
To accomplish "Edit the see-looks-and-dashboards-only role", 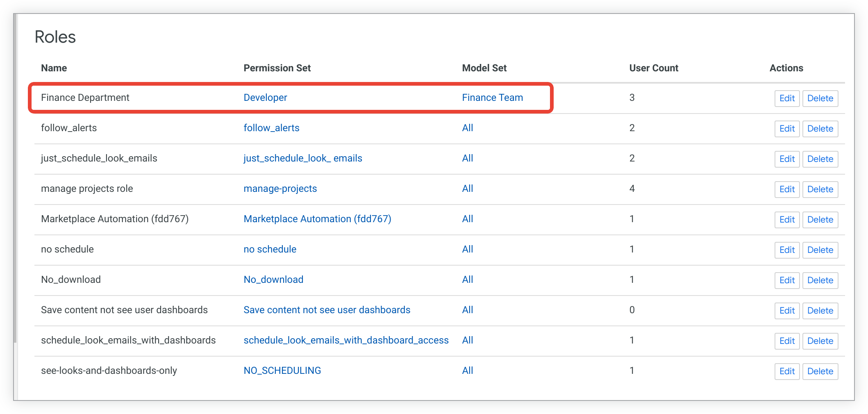I will click(787, 371).
